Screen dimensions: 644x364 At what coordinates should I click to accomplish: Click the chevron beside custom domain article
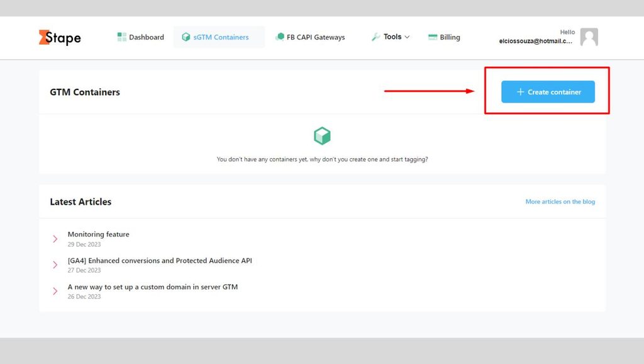[x=55, y=291]
